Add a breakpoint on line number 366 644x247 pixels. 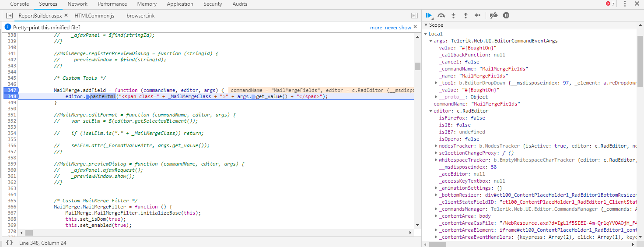pos(12,207)
